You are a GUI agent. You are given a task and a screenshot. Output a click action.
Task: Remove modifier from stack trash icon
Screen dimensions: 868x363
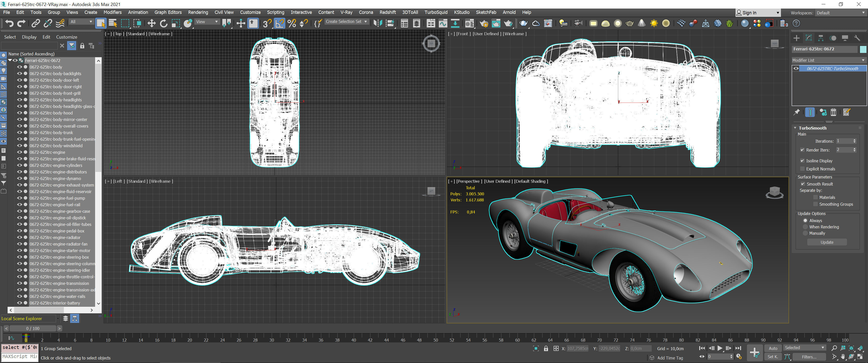pos(833,112)
